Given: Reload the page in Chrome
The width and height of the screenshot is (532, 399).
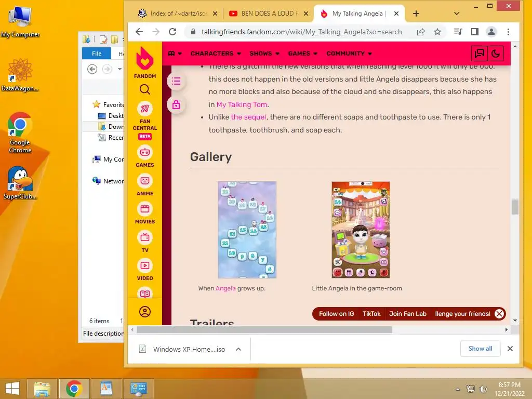Looking at the screenshot, I should coord(172,32).
